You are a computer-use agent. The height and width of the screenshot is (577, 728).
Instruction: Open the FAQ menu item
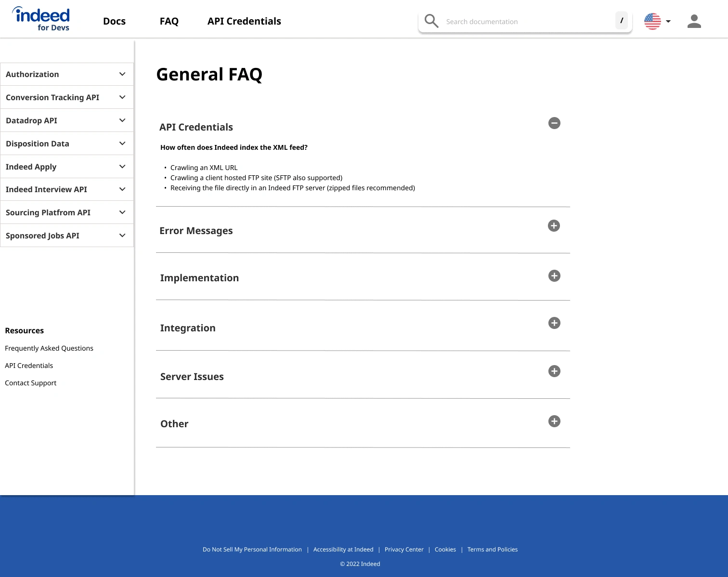pos(169,21)
